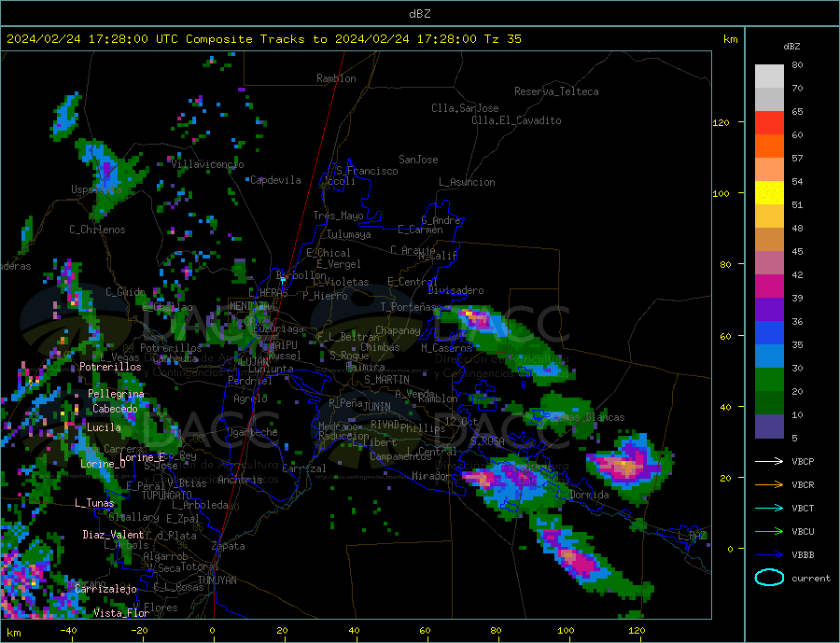The width and height of the screenshot is (840, 643).
Task: Click the green VBCU arrow in the legend
Action: [769, 532]
